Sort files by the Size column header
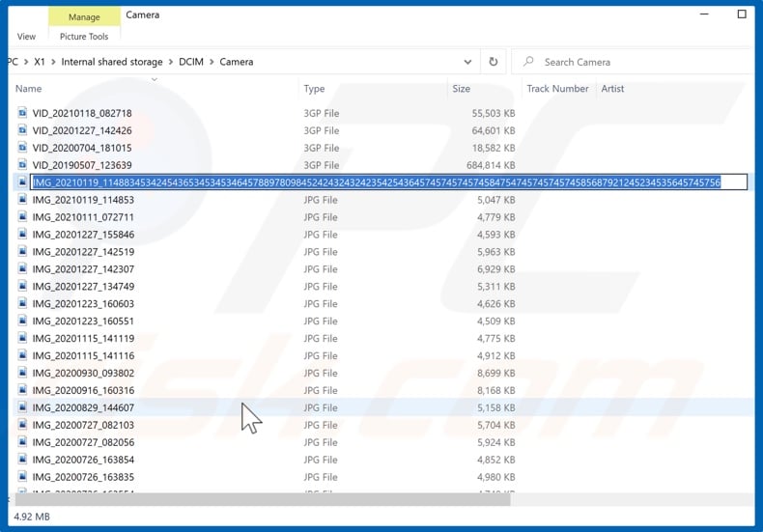The image size is (763, 532). pyautogui.click(x=461, y=89)
